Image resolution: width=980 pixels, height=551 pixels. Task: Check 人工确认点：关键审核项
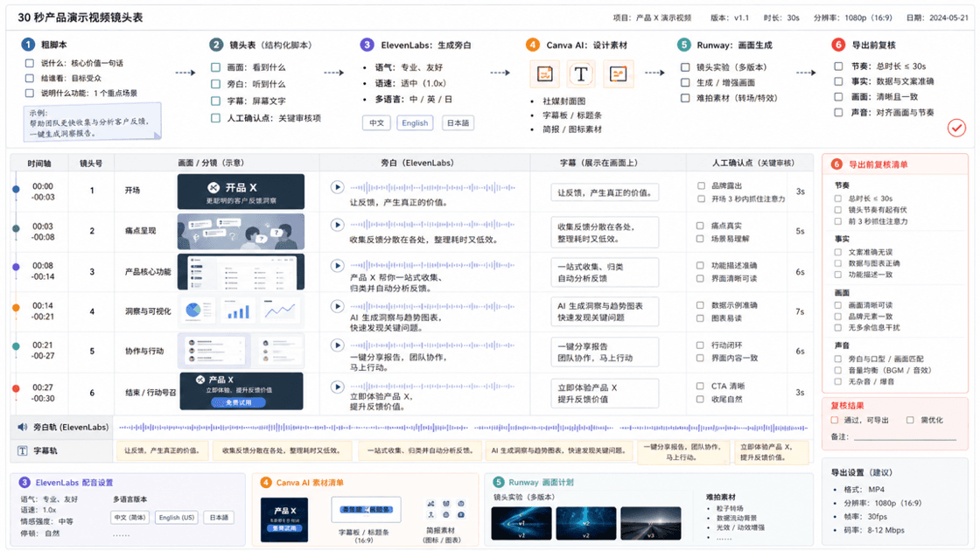(x=215, y=118)
